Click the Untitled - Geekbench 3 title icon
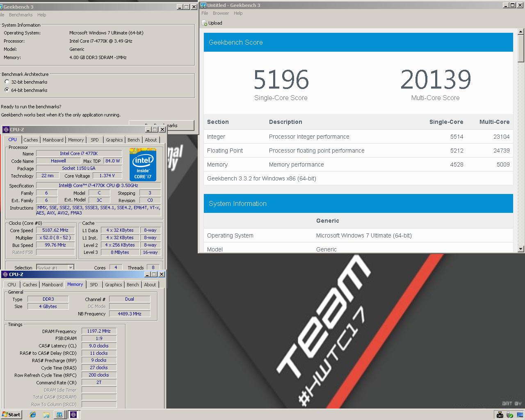 point(203,5)
